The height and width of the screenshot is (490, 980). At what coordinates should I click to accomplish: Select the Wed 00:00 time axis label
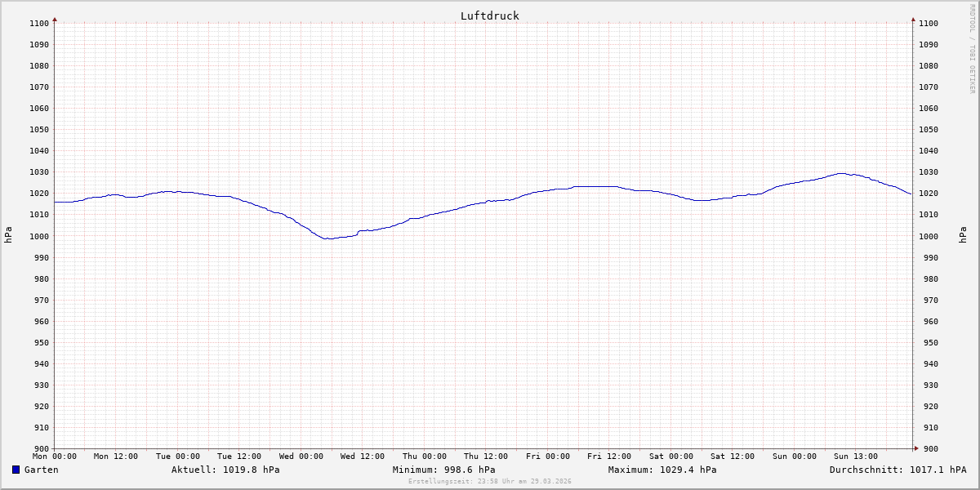[301, 457]
